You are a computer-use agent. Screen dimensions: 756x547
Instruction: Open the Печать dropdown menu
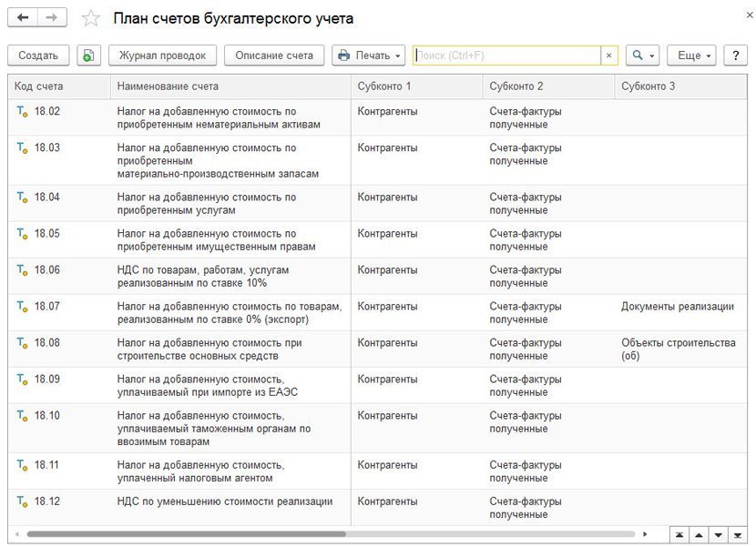[x=370, y=56]
